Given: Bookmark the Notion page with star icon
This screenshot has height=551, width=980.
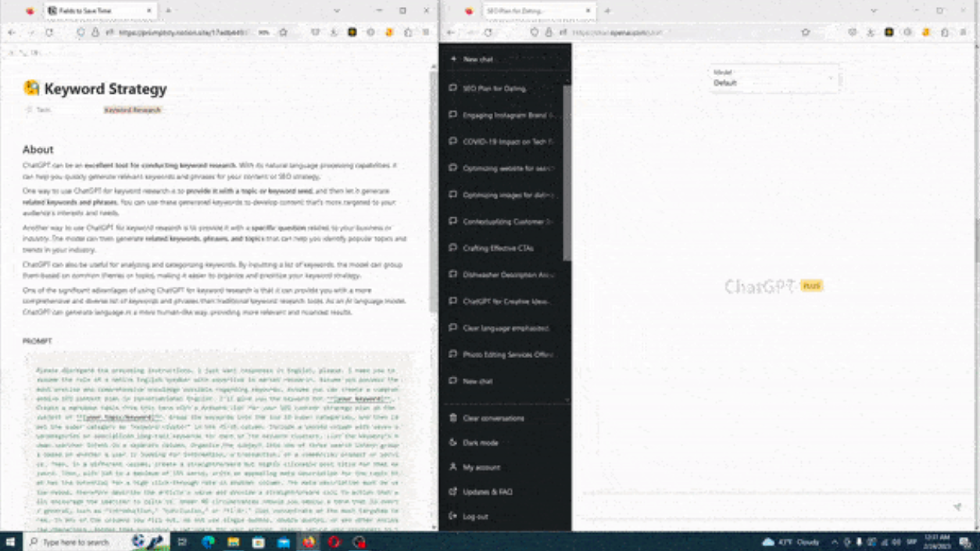Looking at the screenshot, I should pos(284,33).
